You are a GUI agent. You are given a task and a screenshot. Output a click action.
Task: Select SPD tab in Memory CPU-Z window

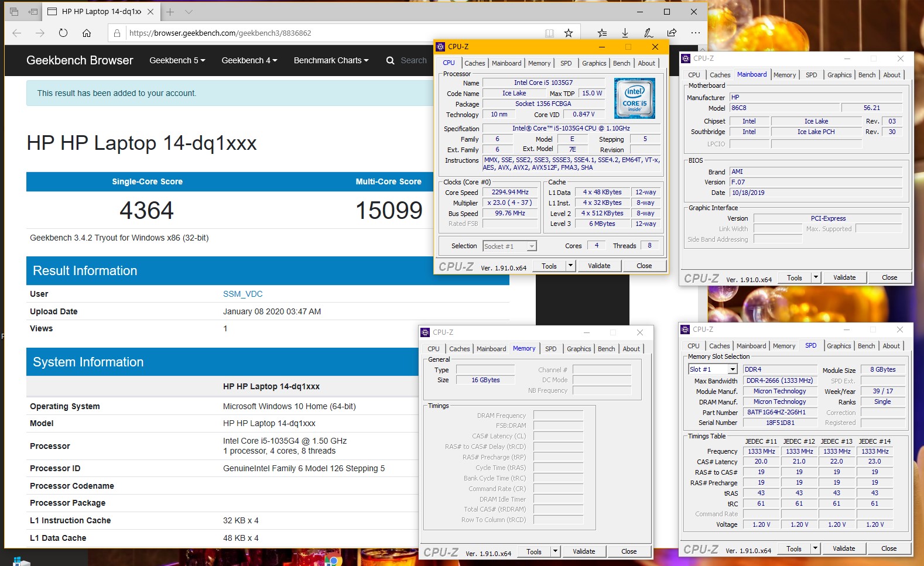point(551,349)
